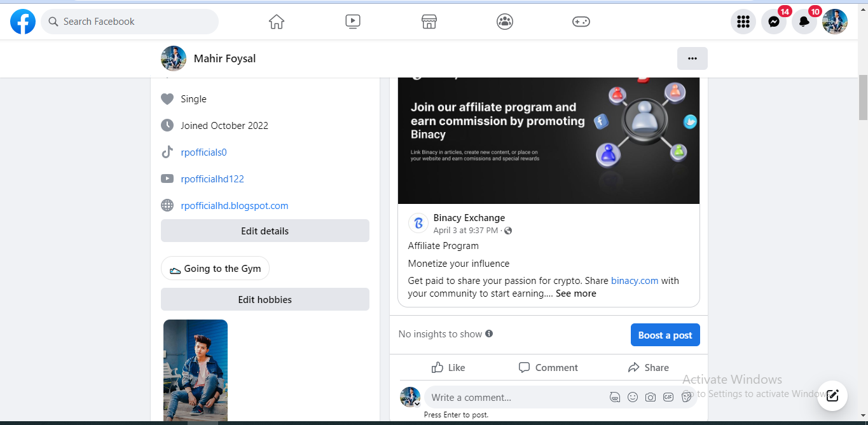Like the Binacy Exchange post
Image resolution: width=868 pixels, height=425 pixels.
[448, 367]
